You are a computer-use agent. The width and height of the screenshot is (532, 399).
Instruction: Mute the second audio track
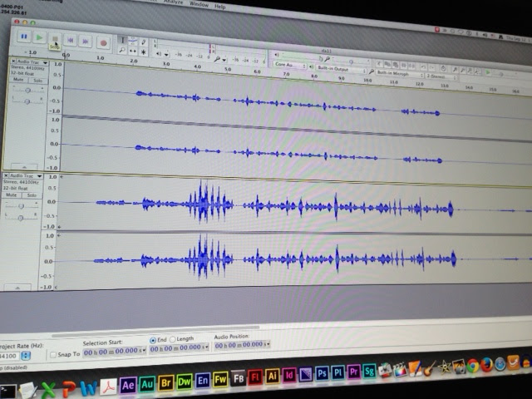pyautogui.click(x=11, y=195)
